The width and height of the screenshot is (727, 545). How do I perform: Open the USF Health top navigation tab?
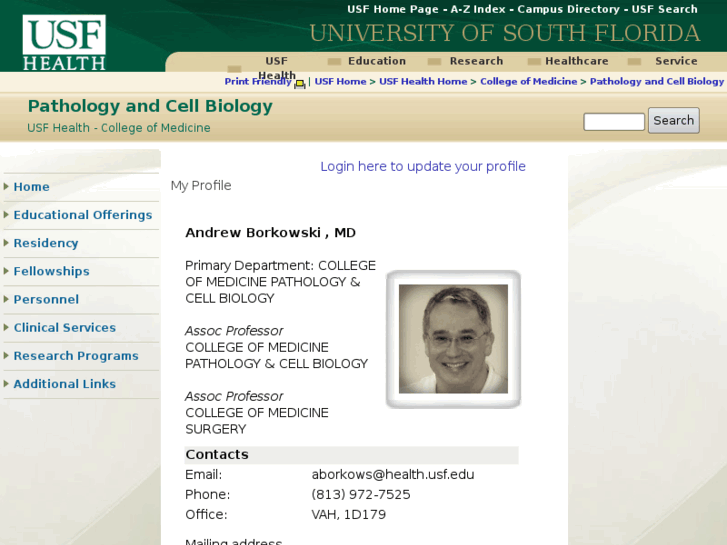click(x=276, y=68)
